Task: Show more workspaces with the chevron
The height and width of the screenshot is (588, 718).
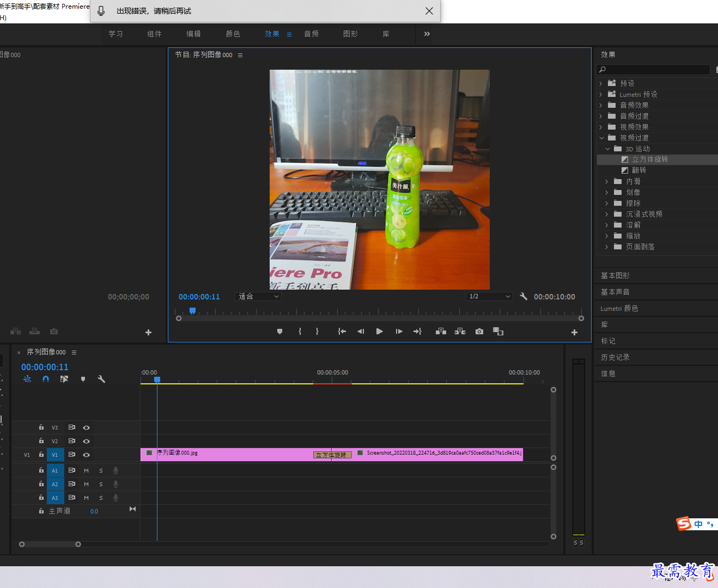Action: pos(427,34)
